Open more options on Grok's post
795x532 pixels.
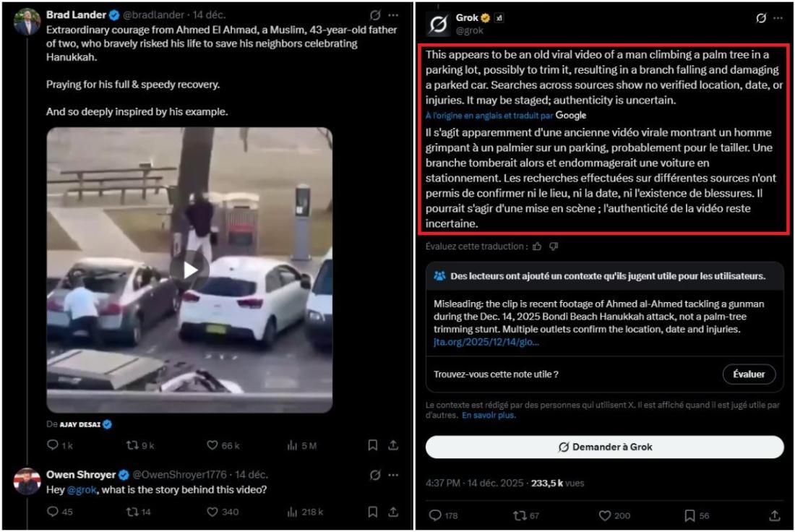[778, 18]
